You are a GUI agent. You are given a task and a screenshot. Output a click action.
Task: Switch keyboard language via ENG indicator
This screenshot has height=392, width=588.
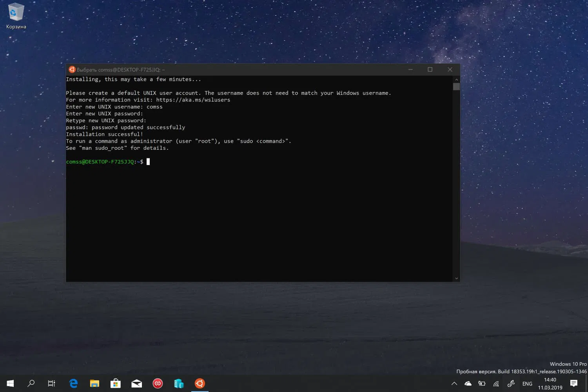pyautogui.click(x=527, y=383)
